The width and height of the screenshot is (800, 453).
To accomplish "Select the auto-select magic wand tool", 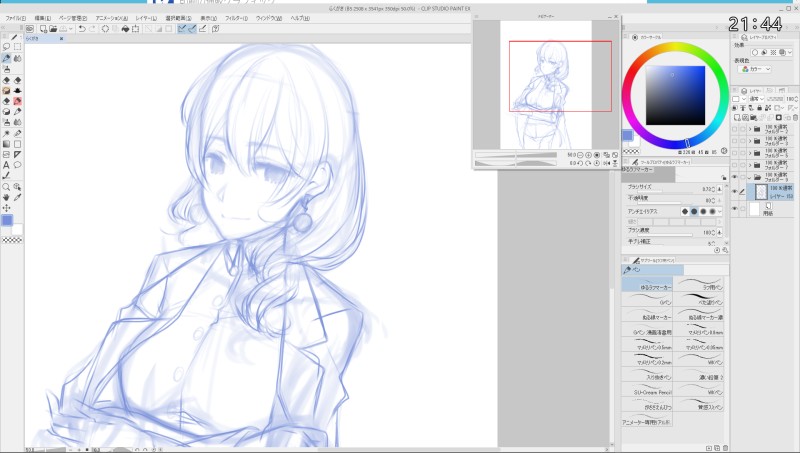I will point(6,133).
